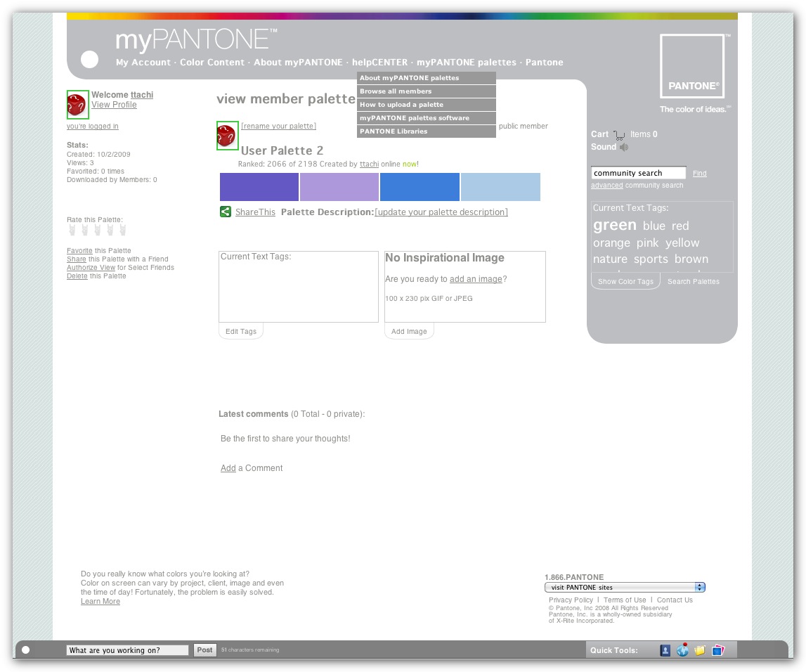
Task: Click the Post button
Action: point(204,650)
